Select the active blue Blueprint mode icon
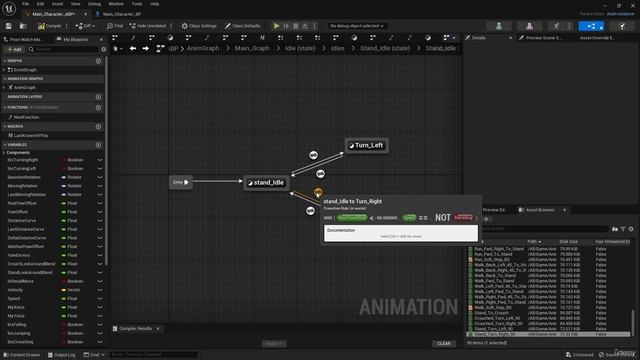This screenshot has width=640, height=360. tap(591, 26)
